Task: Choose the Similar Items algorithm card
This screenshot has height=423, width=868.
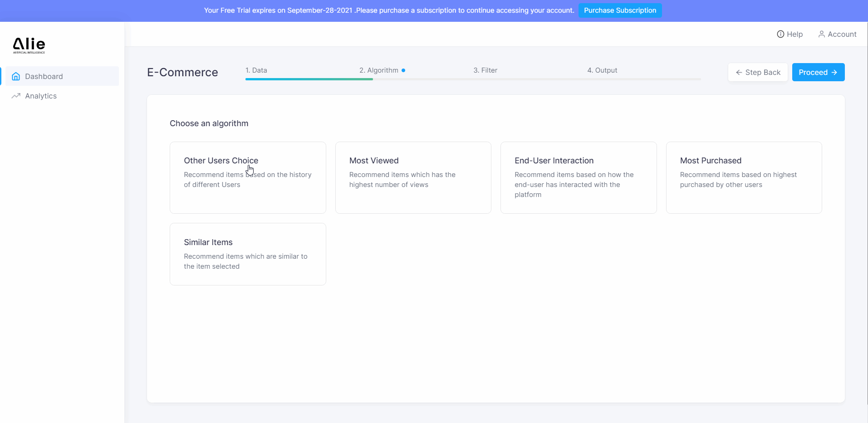Action: 248,254
